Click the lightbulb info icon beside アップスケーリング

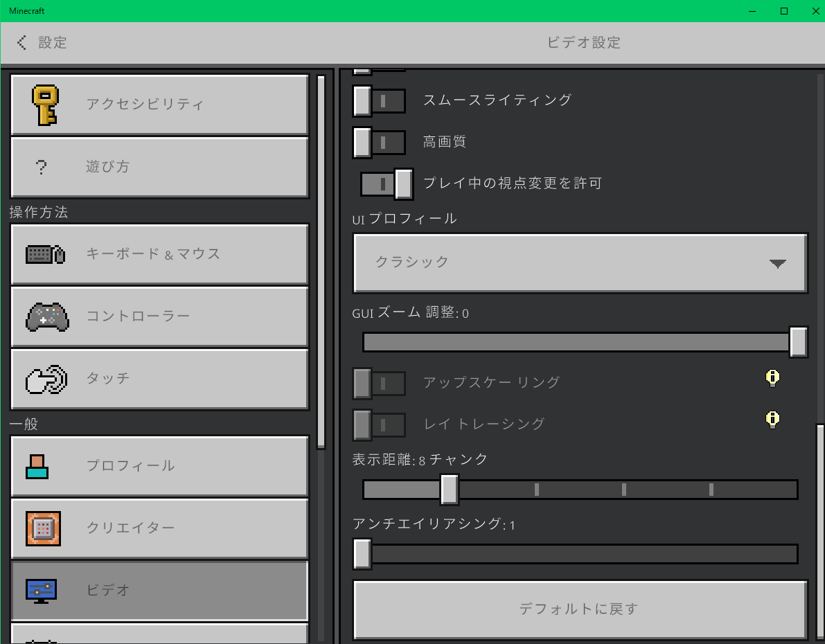pyautogui.click(x=772, y=378)
